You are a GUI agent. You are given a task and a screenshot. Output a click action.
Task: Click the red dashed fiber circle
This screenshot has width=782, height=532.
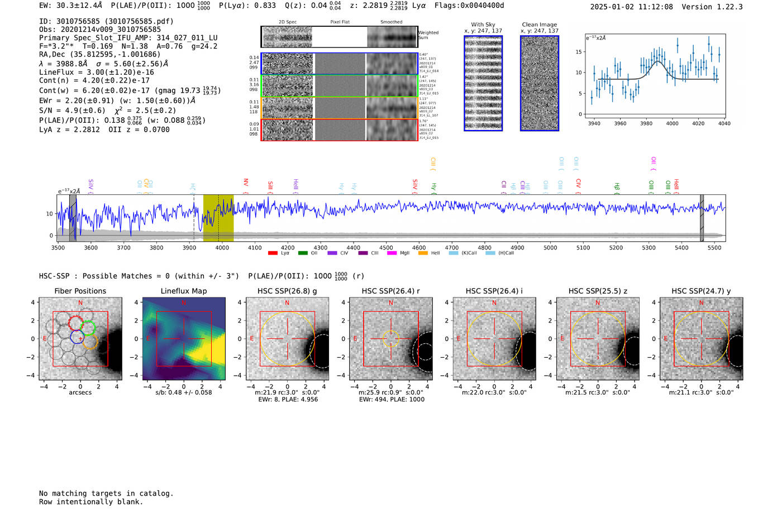[75, 322]
